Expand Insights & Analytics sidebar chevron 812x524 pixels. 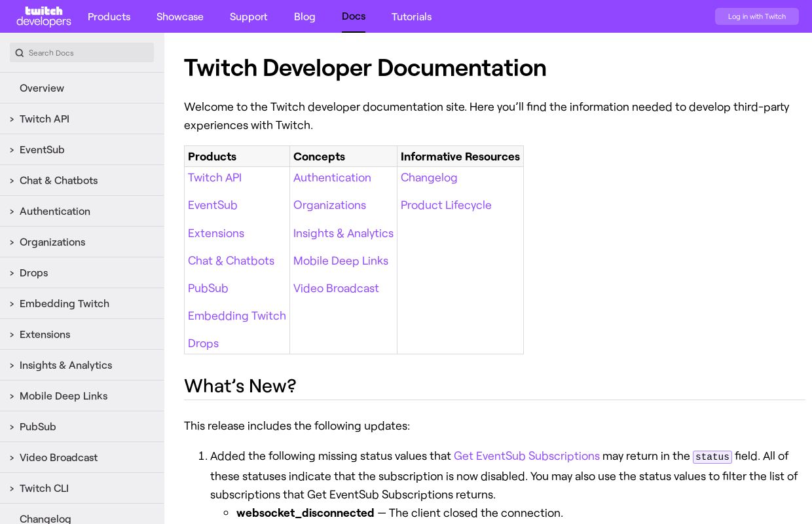coord(12,365)
